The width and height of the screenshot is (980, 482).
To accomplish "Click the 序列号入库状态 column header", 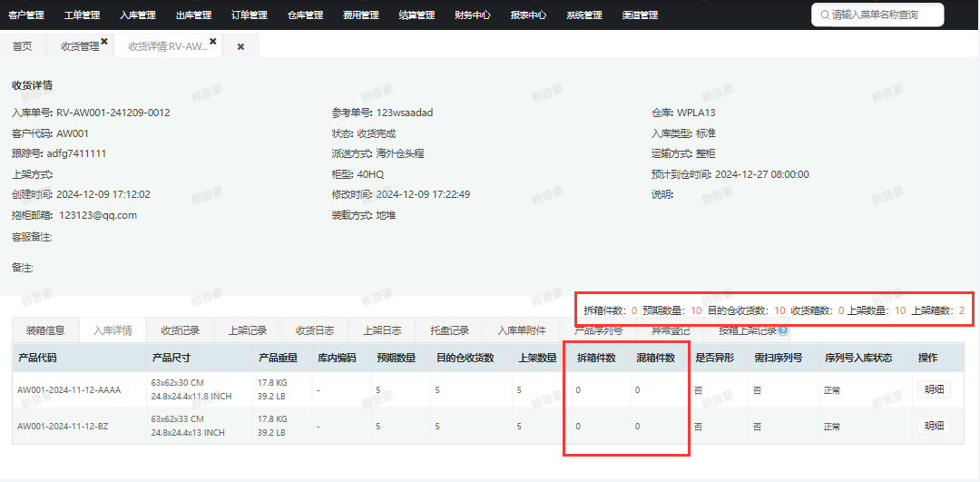I will 858,359.
